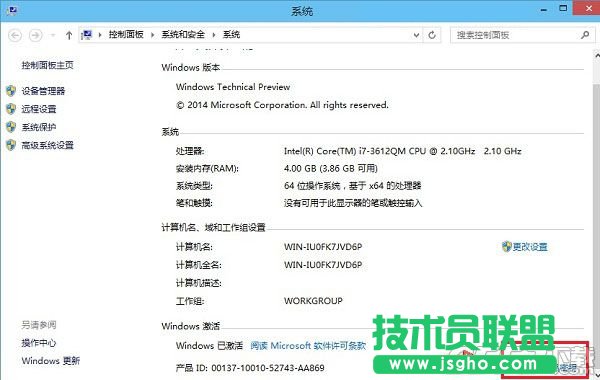Image resolution: width=600 pixels, height=380 pixels.
Task: Open the recent locations dropdown arrow
Action: pos(53,35)
